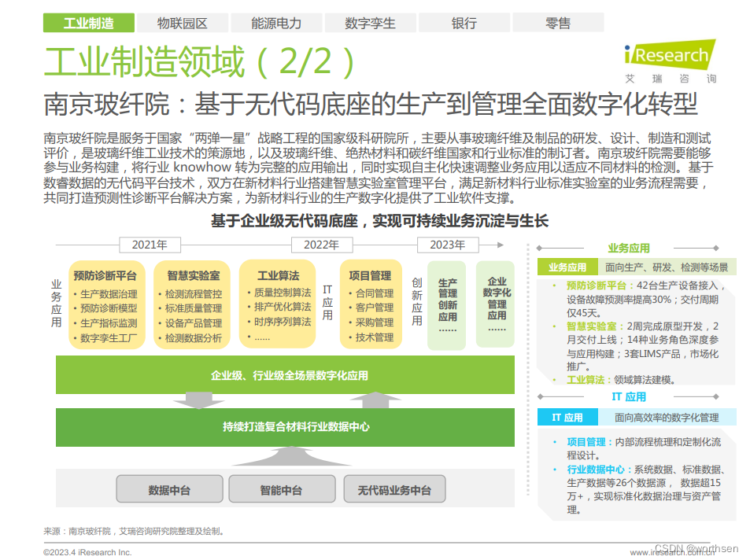
Task: Click the upward gray arrow between green bars
Action: click(x=376, y=400)
